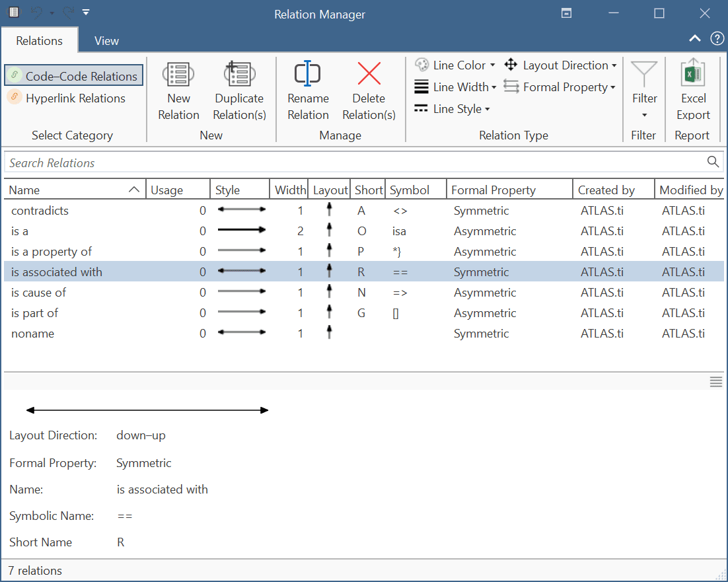The height and width of the screenshot is (582, 728).
Task: Click the search magnifier icon
Action: pos(713,162)
